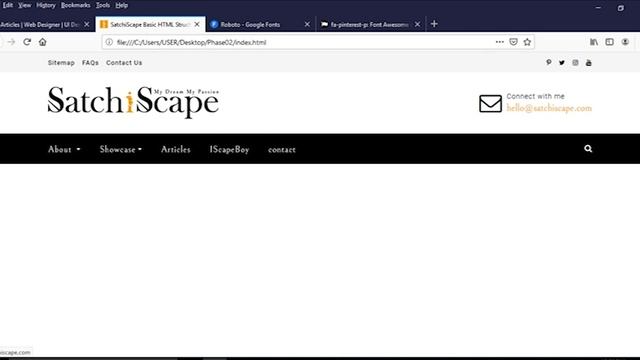Open the Help menu

point(122,5)
